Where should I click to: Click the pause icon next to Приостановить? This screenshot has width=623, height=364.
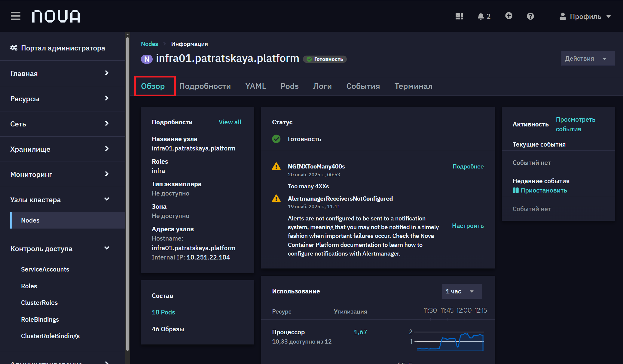pos(516,190)
